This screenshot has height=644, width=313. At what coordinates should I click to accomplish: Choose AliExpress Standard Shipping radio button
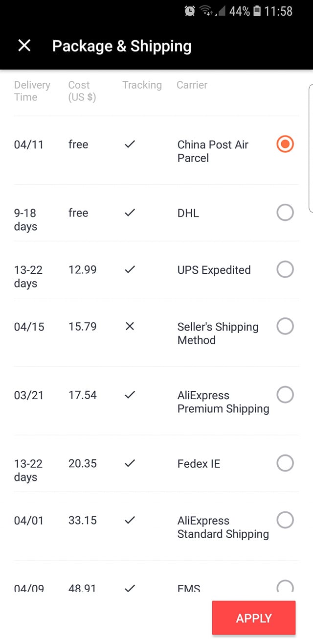coord(285,520)
